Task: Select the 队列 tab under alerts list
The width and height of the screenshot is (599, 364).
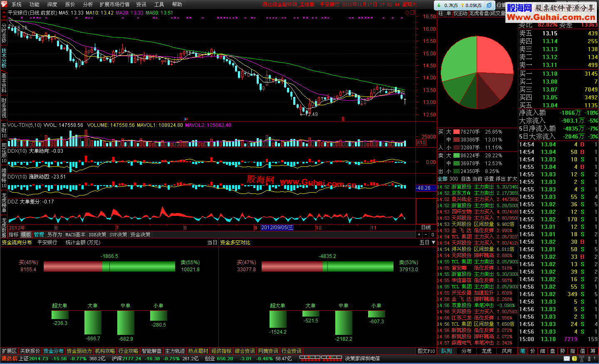Action: click(x=446, y=351)
